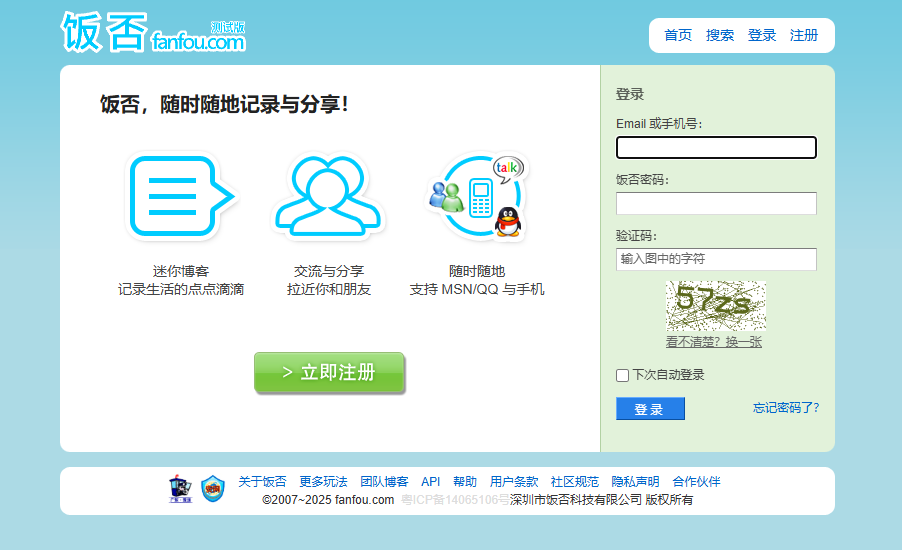This screenshot has height=550, width=902.
Task: Click the 交流与分享 people icon
Action: [x=328, y=196]
